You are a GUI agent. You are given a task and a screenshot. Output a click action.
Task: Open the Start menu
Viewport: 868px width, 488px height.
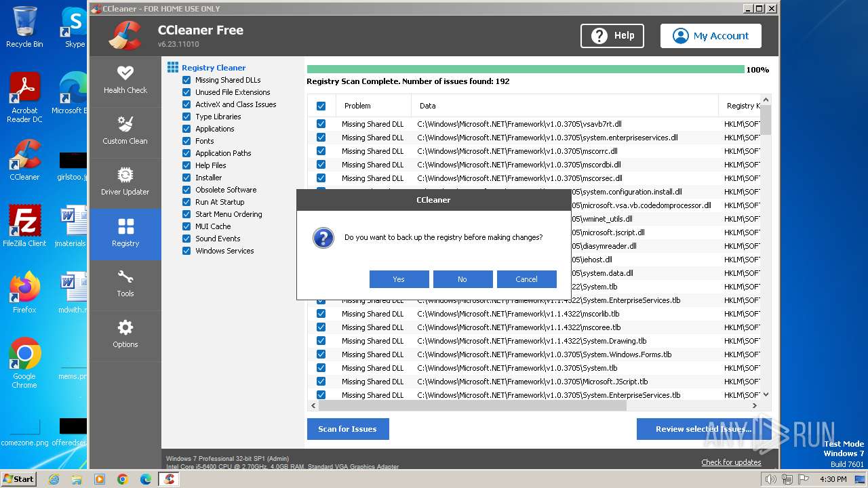pyautogui.click(x=19, y=479)
